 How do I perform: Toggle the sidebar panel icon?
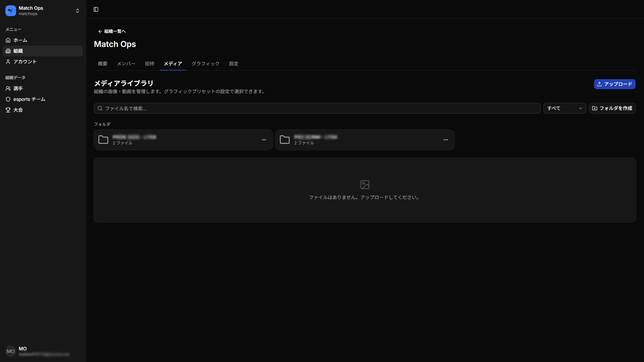click(x=96, y=9)
